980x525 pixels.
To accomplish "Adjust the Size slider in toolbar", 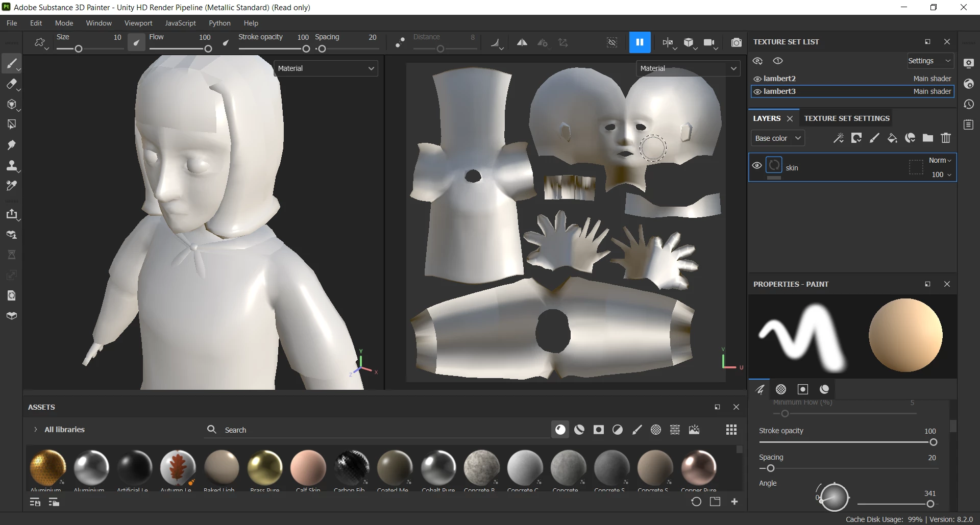I will click(90, 49).
